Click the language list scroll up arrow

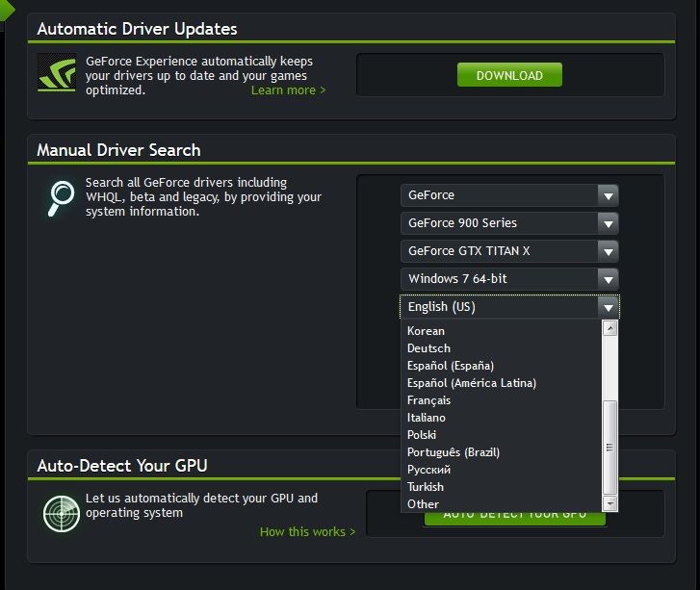(x=609, y=328)
